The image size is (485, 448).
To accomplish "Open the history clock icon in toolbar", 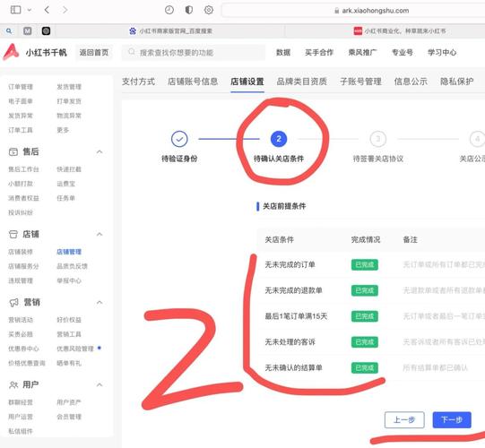I will pyautogui.click(x=169, y=10).
